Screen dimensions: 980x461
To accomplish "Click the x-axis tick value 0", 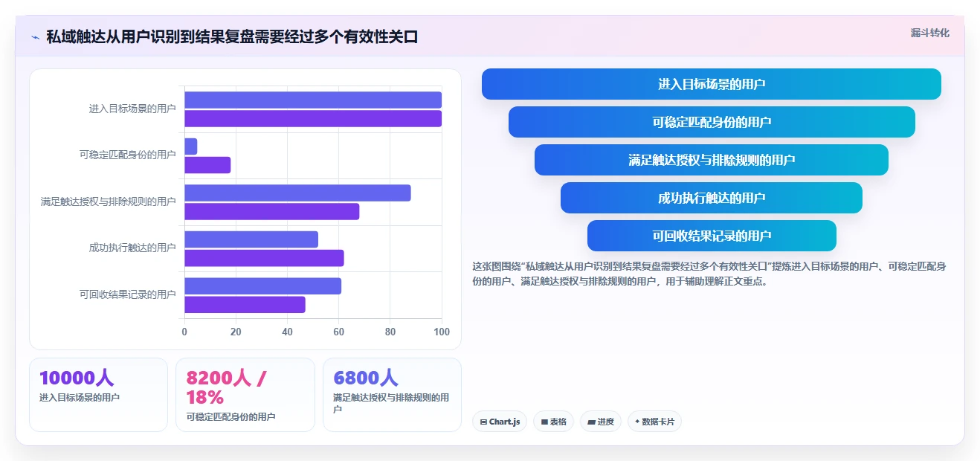I will click(x=184, y=332).
